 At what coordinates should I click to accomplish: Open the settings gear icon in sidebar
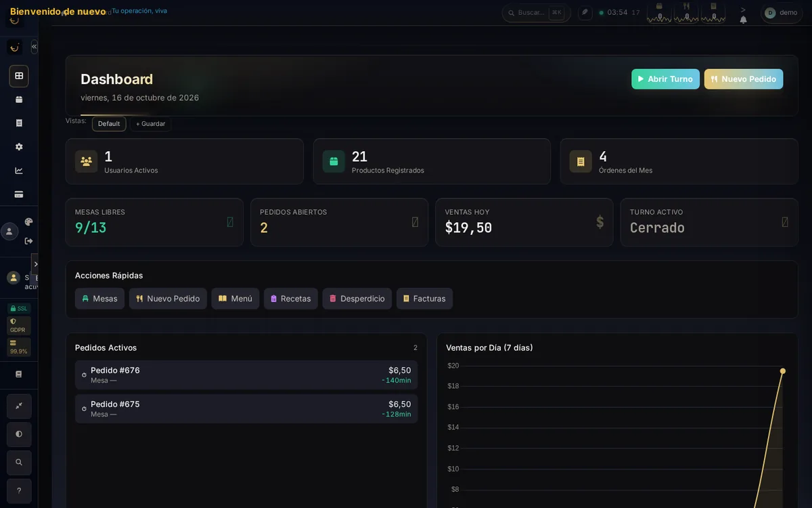pos(19,147)
